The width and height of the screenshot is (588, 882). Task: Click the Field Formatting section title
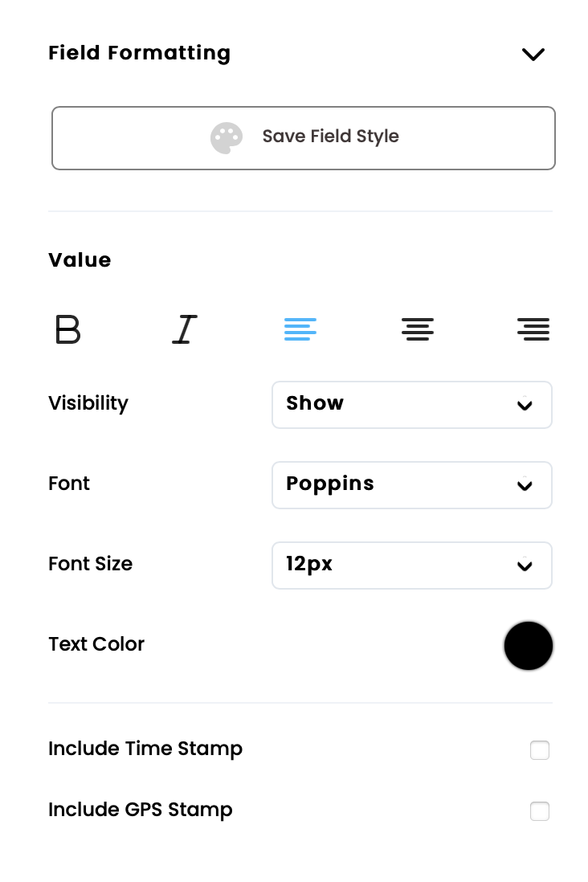point(140,53)
